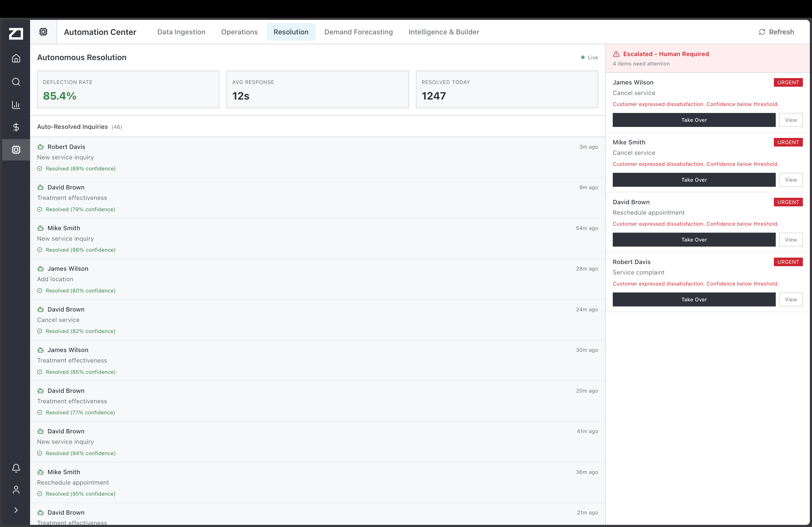
Task: Click the 85.4% deflection rate metric
Action: (x=60, y=96)
